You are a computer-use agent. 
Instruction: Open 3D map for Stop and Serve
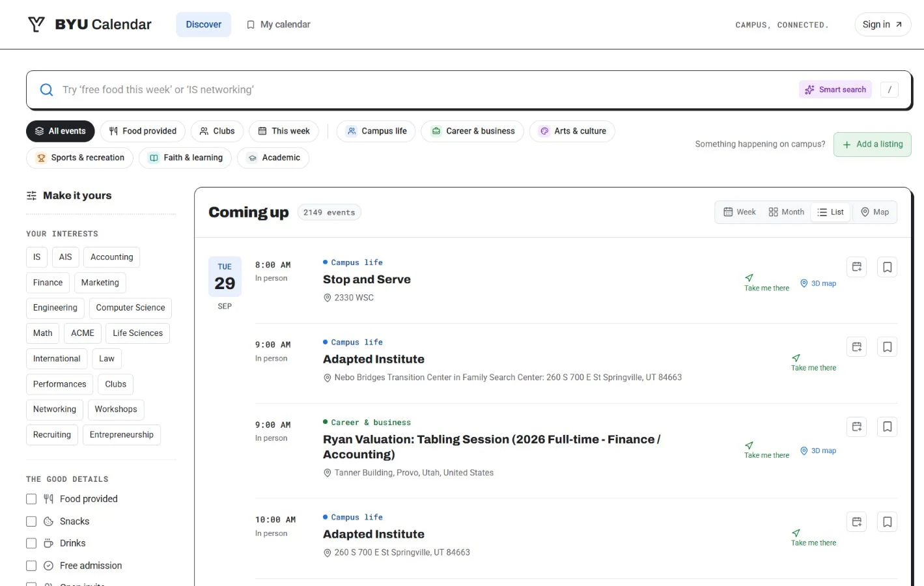click(x=819, y=283)
